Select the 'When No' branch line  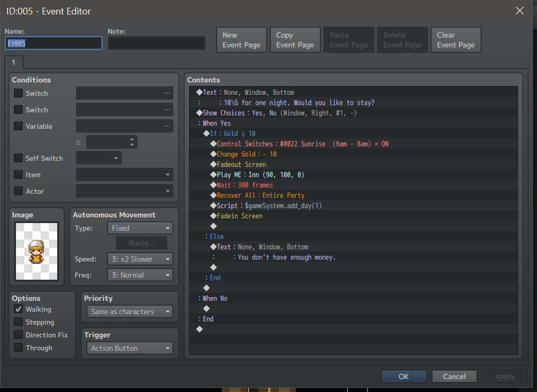(x=354, y=298)
